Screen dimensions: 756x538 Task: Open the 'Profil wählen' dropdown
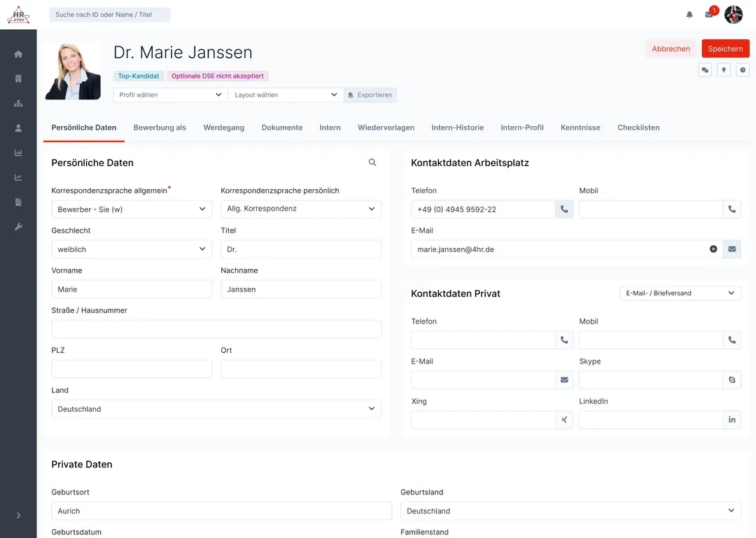click(170, 95)
